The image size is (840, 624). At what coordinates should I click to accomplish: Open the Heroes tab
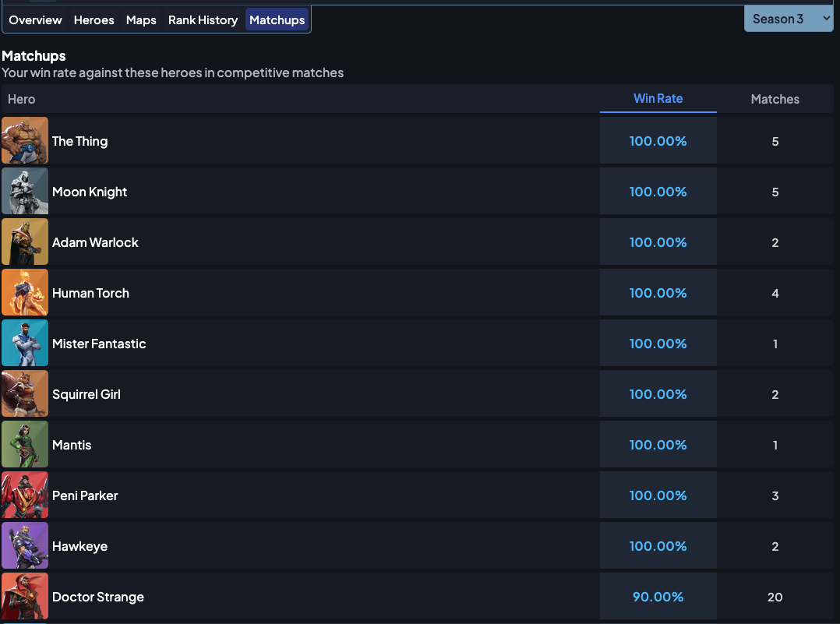[94, 20]
